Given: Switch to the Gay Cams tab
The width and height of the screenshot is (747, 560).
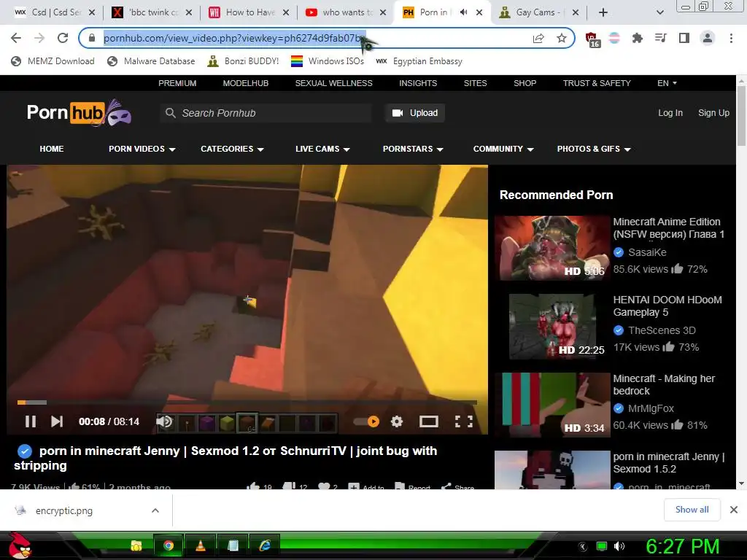Looking at the screenshot, I should coord(538,12).
